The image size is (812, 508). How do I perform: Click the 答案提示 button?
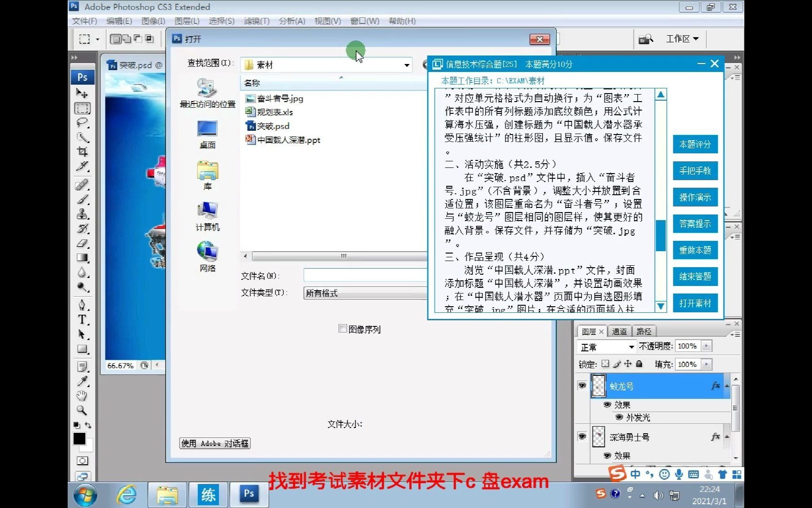tap(695, 224)
